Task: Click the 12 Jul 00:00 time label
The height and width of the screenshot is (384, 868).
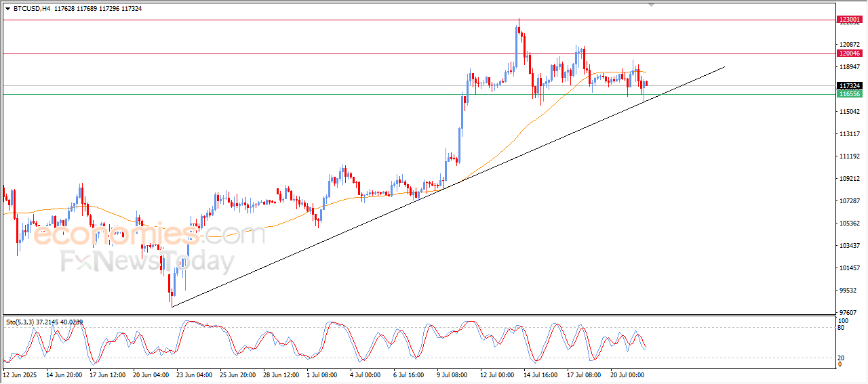Action: (498, 373)
